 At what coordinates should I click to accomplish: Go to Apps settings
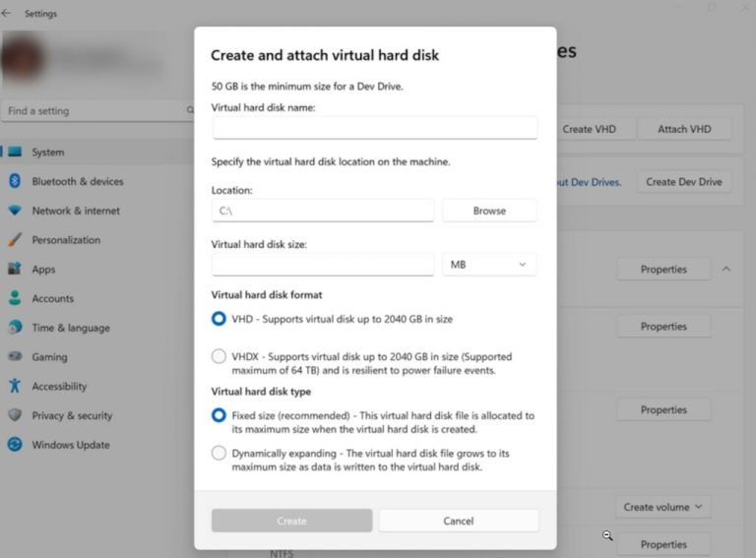point(96,269)
